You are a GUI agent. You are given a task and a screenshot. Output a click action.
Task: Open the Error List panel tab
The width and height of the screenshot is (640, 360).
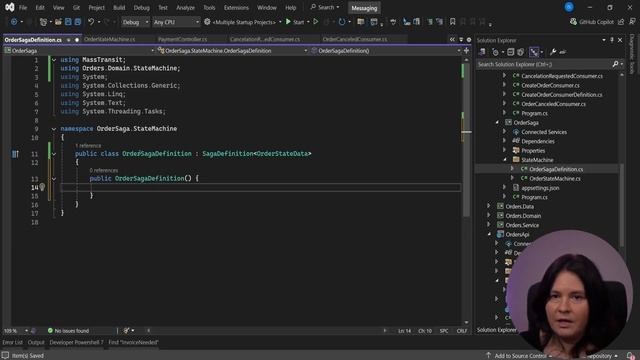pyautogui.click(x=13, y=342)
